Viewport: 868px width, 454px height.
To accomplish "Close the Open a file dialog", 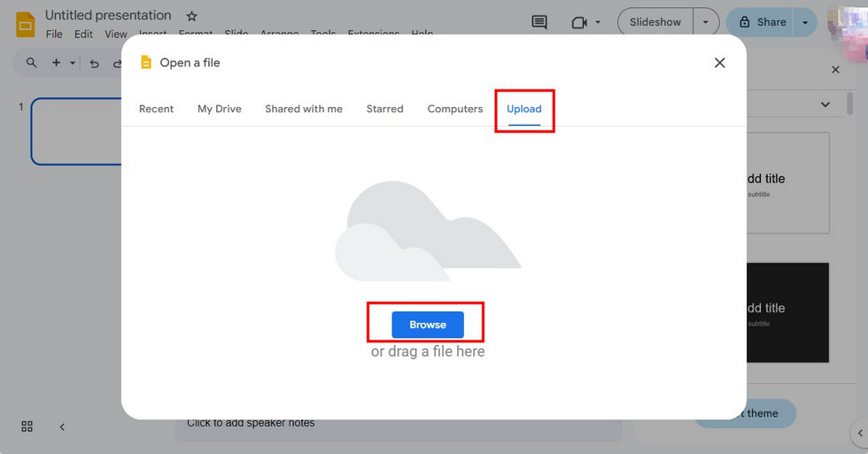I will pos(719,63).
